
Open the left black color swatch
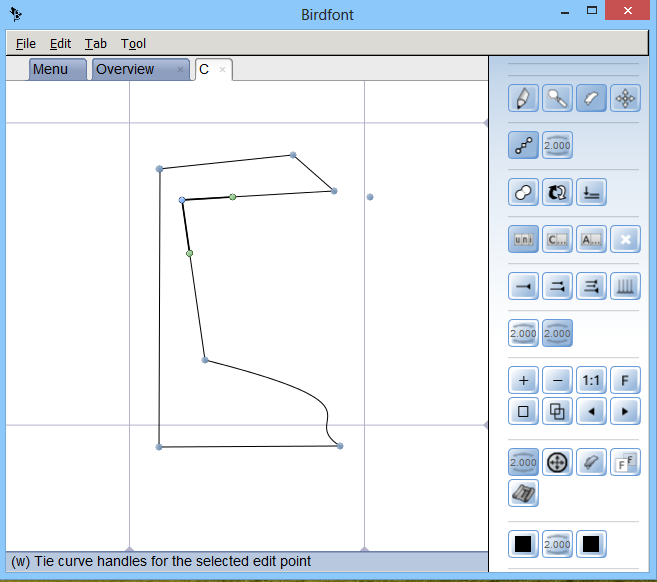pyautogui.click(x=523, y=544)
